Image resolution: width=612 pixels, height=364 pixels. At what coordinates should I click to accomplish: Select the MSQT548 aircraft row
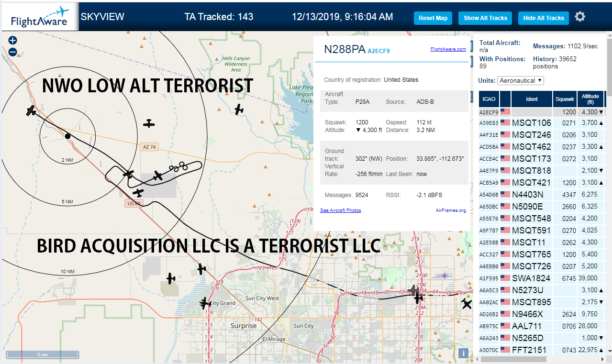click(542, 219)
